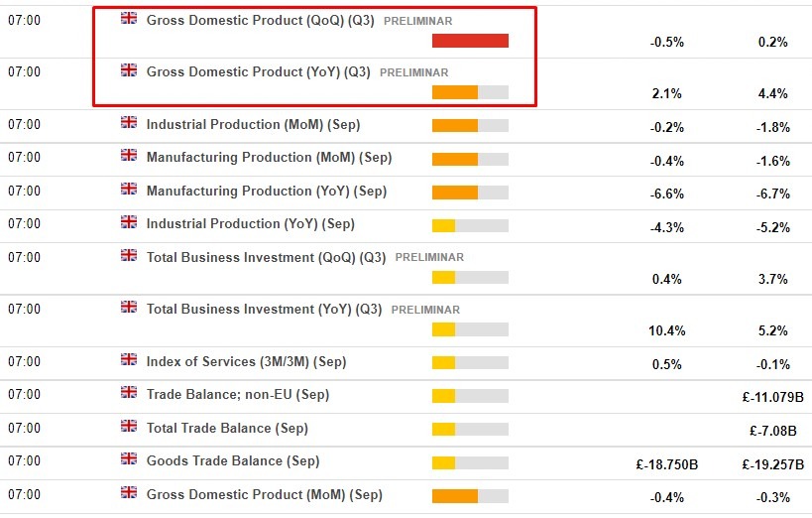The width and height of the screenshot is (812, 518).
Task: Open Gross Domestic Product (QoQ) (Q3) event
Action: 260,20
